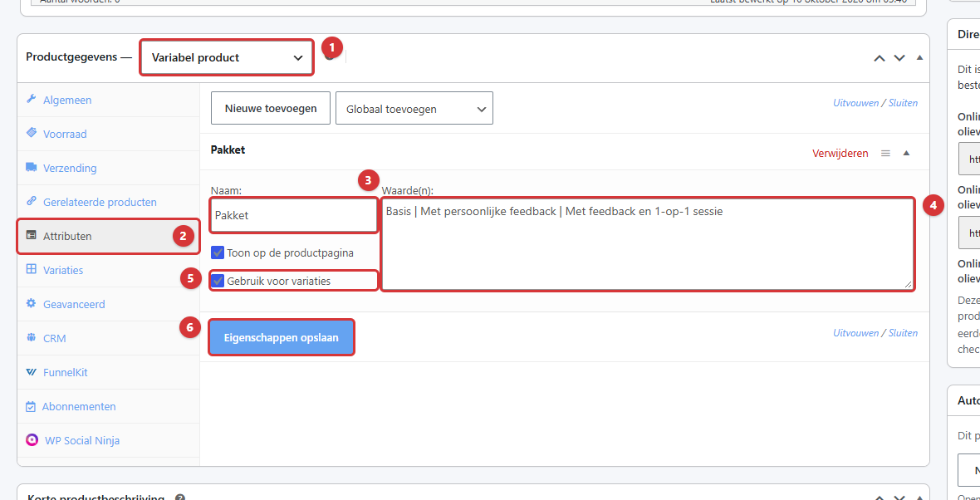Save attributes with 'Eigenschappen opslaan'
The height and width of the screenshot is (500, 980).
pyautogui.click(x=282, y=337)
